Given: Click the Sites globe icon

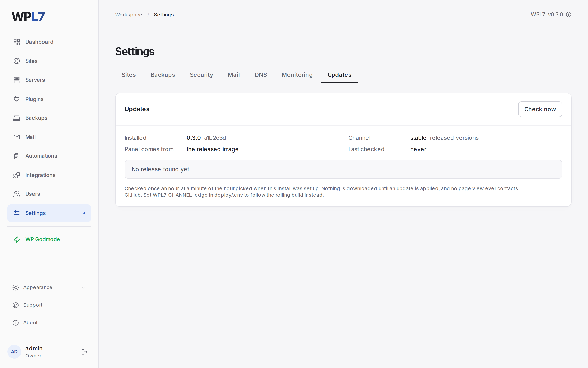Looking at the screenshot, I should (x=17, y=61).
